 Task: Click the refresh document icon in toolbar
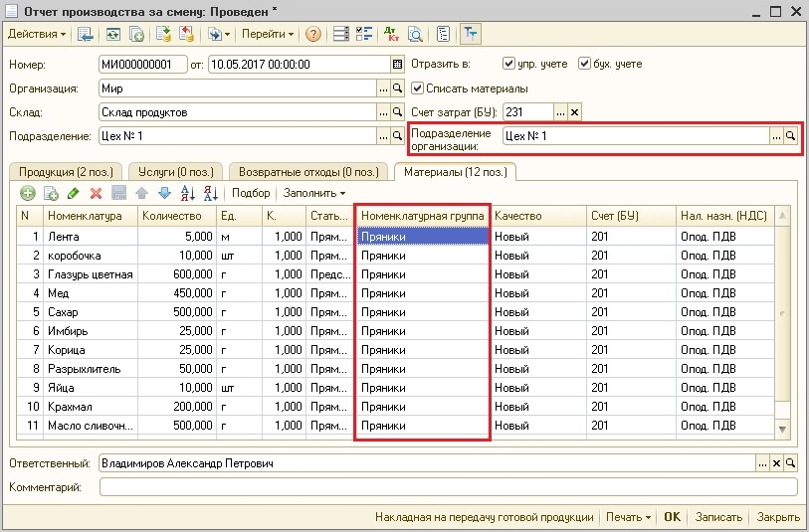point(113,34)
